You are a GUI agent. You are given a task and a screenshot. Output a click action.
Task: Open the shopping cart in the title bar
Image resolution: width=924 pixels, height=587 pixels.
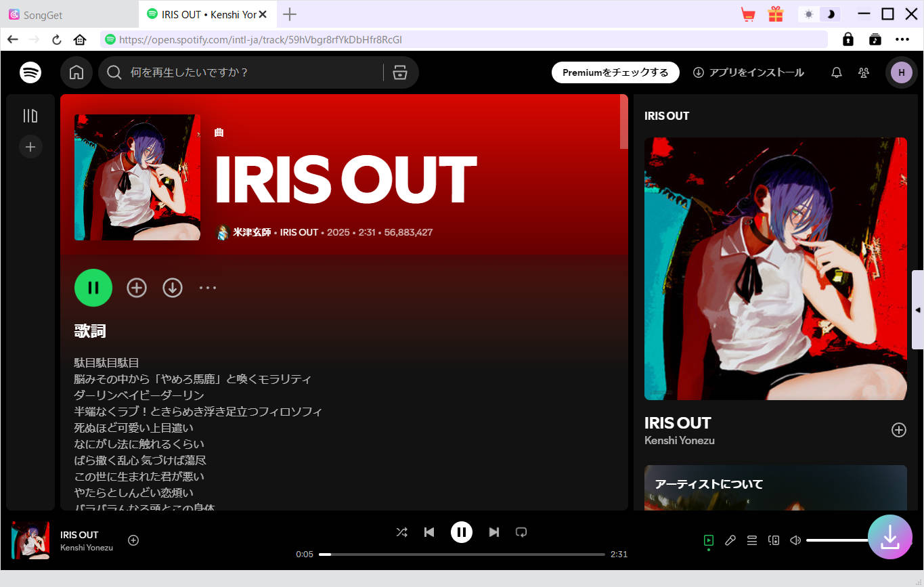pyautogui.click(x=747, y=14)
